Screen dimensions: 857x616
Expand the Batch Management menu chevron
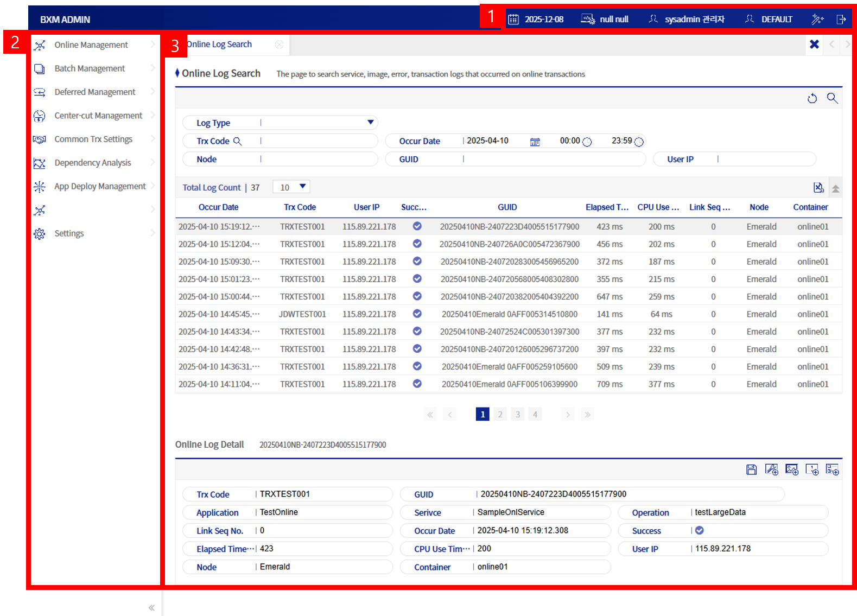[153, 68]
